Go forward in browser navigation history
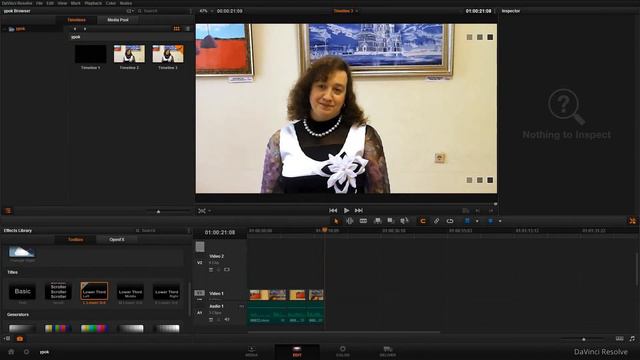Image resolution: width=640 pixels, height=360 pixels. [x=85, y=29]
